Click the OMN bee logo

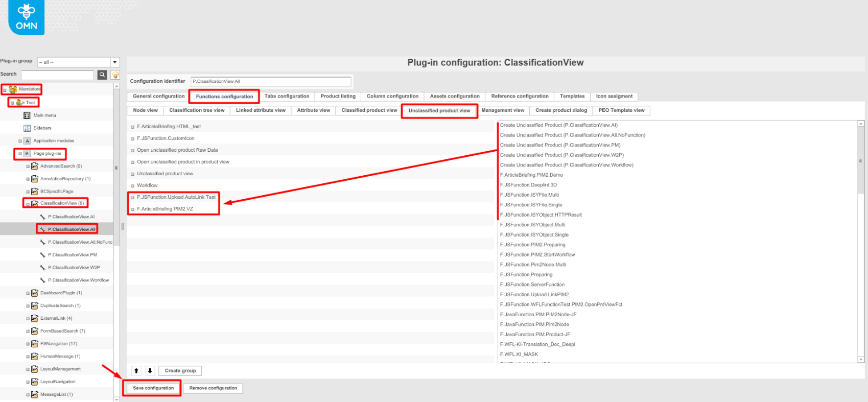pyautogui.click(x=26, y=17)
